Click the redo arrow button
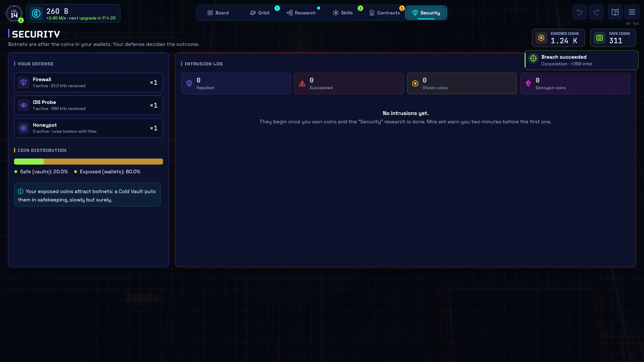This screenshot has height=362, width=644. tap(596, 12)
